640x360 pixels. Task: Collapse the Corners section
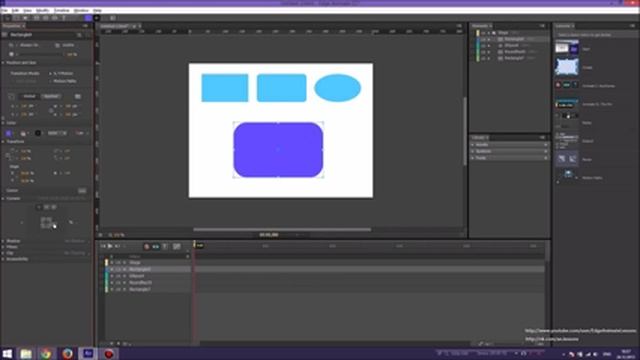click(x=3, y=198)
